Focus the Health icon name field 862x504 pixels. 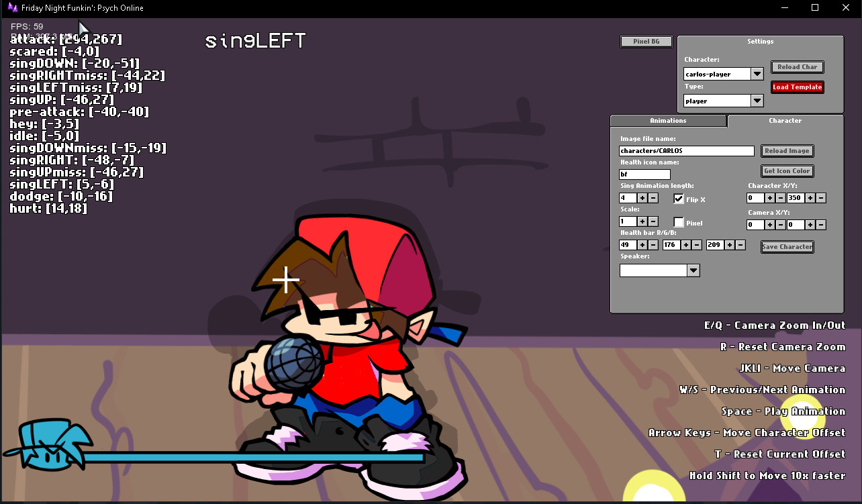pyautogui.click(x=644, y=174)
